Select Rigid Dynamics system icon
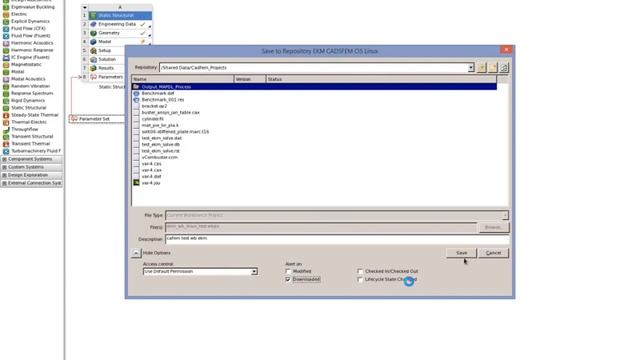 tap(6, 100)
